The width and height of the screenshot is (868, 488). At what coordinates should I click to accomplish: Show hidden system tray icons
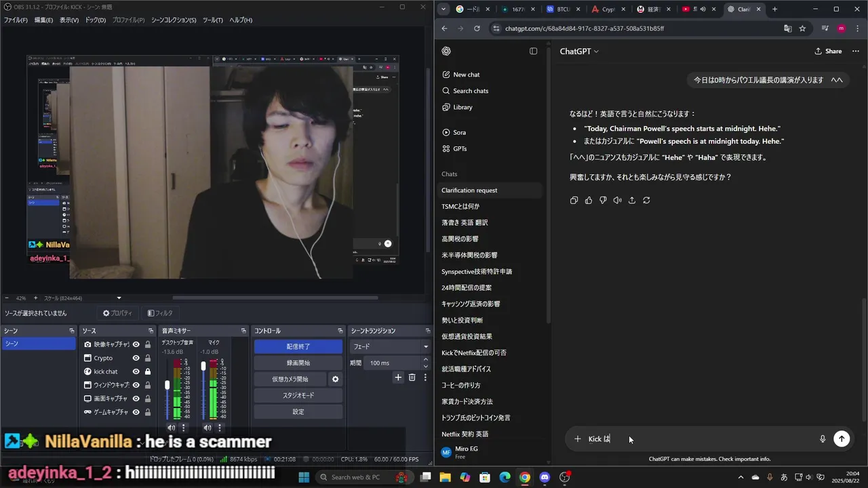[x=741, y=477]
